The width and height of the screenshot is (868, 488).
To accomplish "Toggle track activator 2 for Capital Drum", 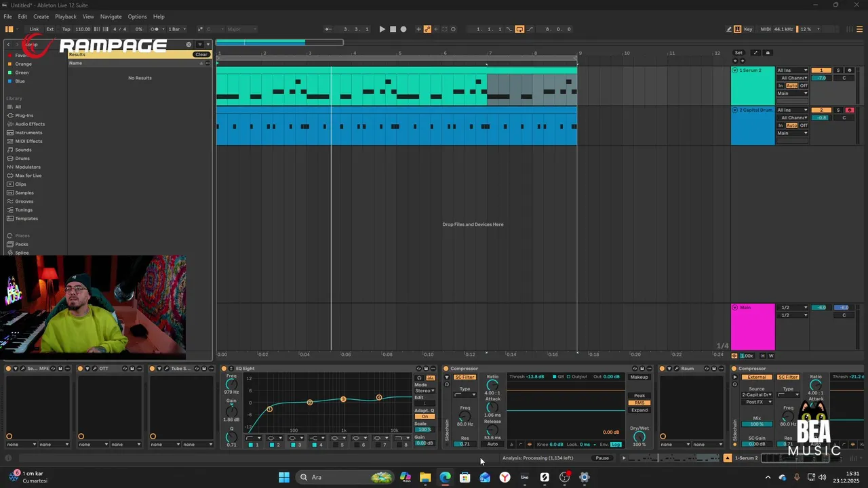I will point(821,110).
